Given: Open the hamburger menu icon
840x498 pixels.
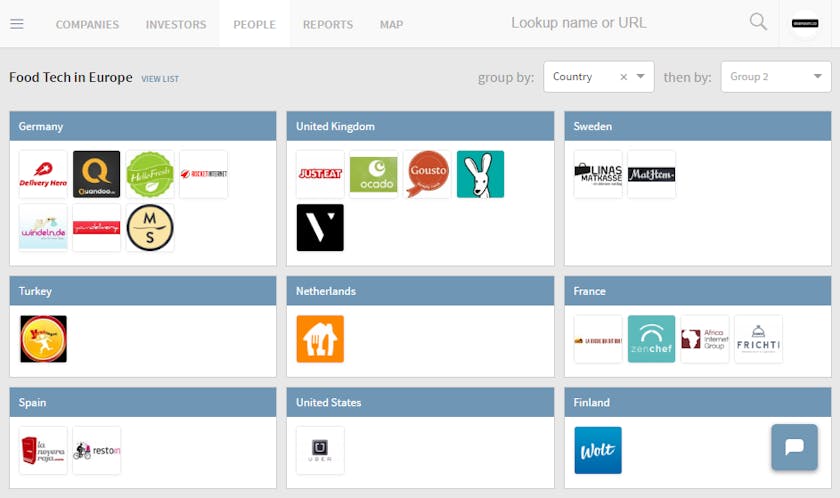Looking at the screenshot, I should pyautogui.click(x=17, y=24).
